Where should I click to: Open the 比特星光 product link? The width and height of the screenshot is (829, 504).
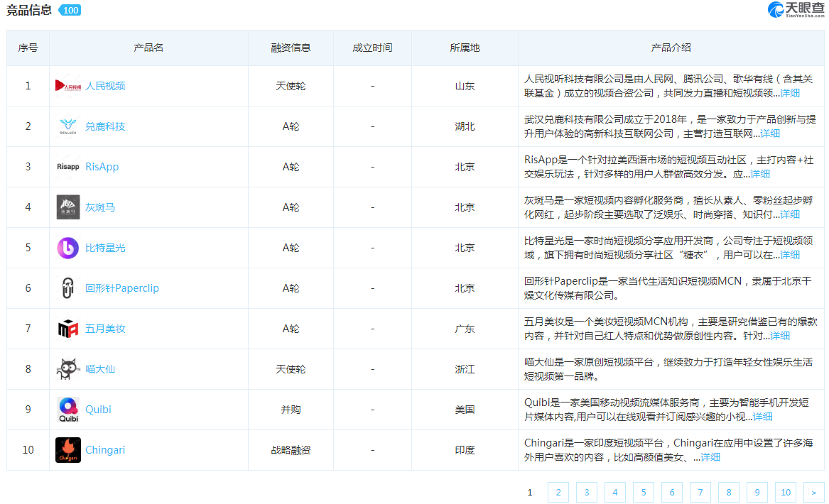(105, 248)
